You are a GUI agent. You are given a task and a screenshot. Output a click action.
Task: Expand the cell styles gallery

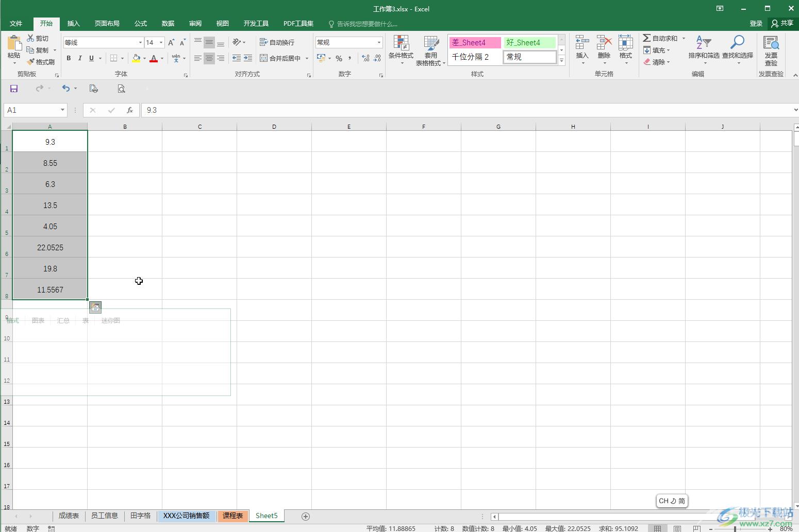click(561, 61)
